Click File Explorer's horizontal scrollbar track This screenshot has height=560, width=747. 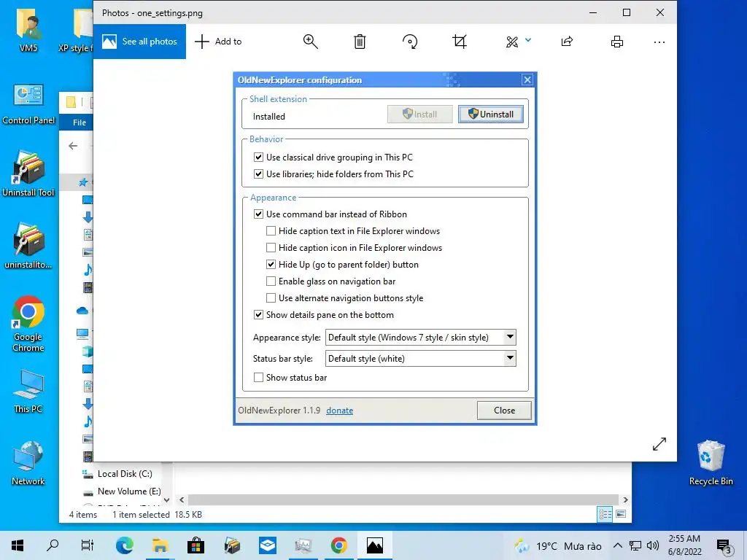coord(403,499)
